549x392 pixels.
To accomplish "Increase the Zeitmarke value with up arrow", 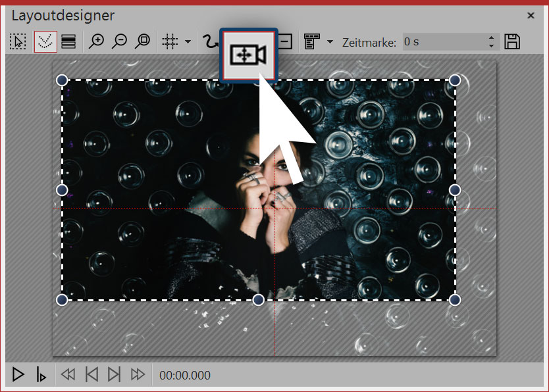I will 492,37.
